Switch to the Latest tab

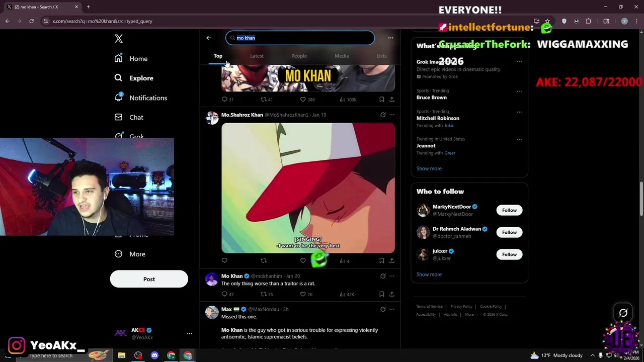257,56
